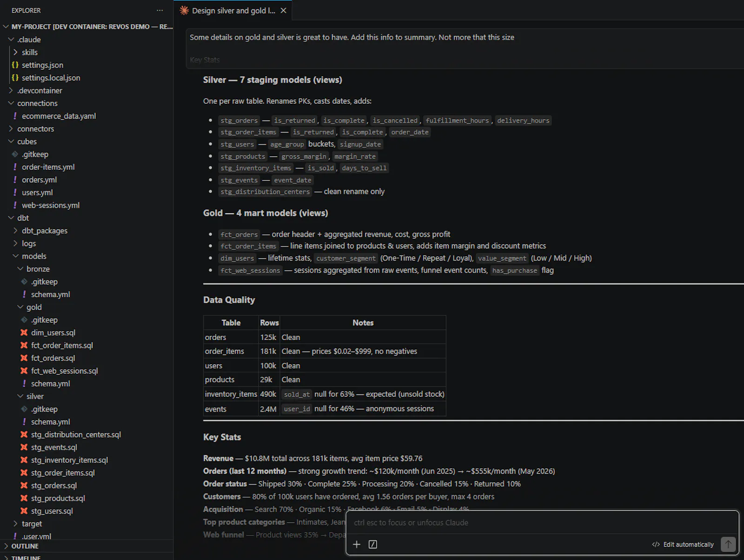Open orders.yml in cubes folder
This screenshot has width=744, height=560.
(39, 180)
